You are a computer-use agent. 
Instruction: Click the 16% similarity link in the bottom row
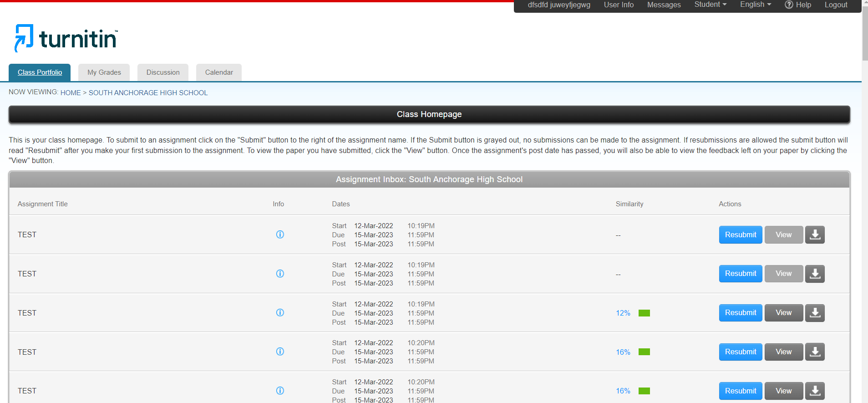(x=623, y=391)
